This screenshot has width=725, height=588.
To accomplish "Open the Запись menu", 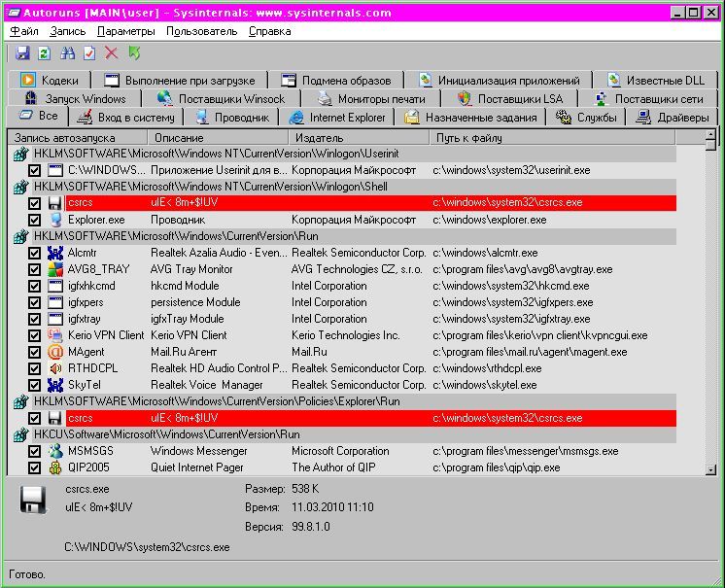I will tap(68, 31).
